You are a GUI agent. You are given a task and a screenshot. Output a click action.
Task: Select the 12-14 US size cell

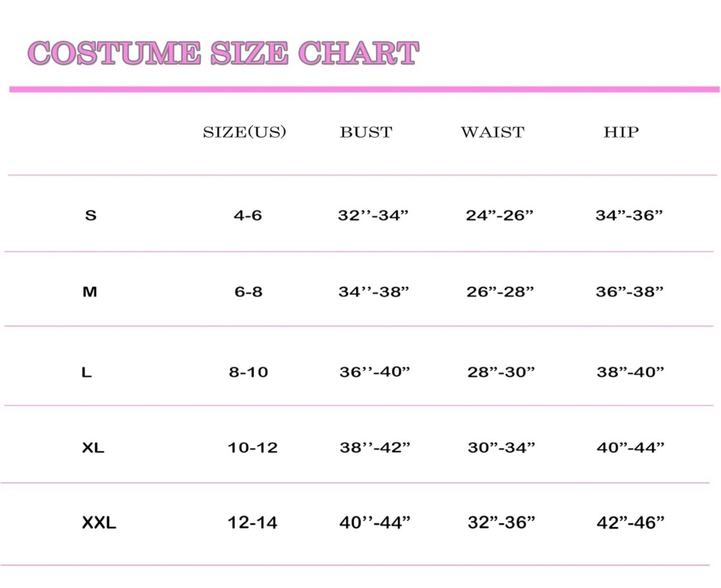point(252,523)
